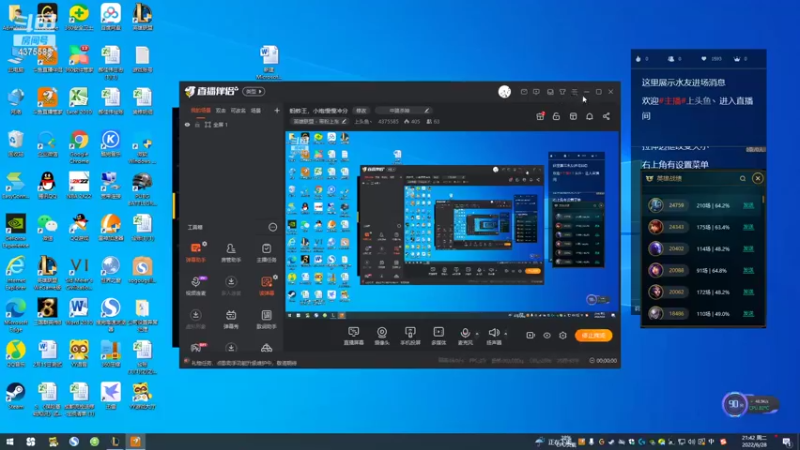
Task: Click the orange stop streaming button
Action: 593,335
